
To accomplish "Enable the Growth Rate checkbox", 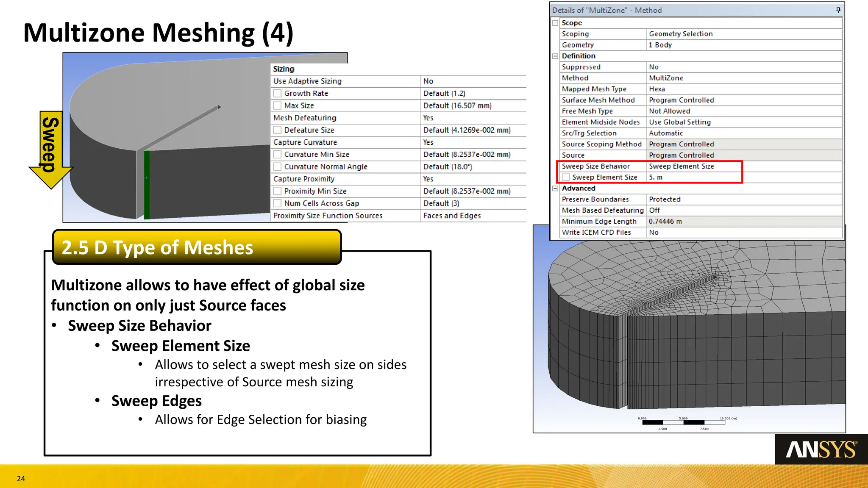I will pos(277,93).
